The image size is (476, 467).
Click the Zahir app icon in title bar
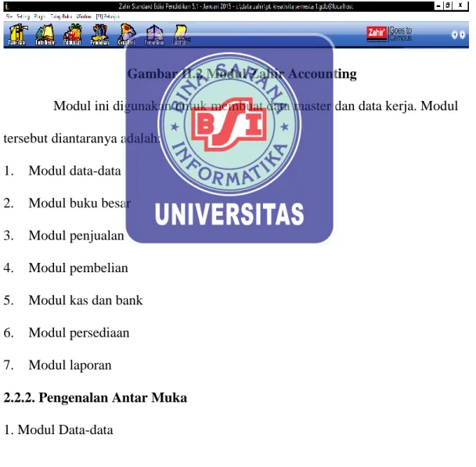(x=7, y=6)
